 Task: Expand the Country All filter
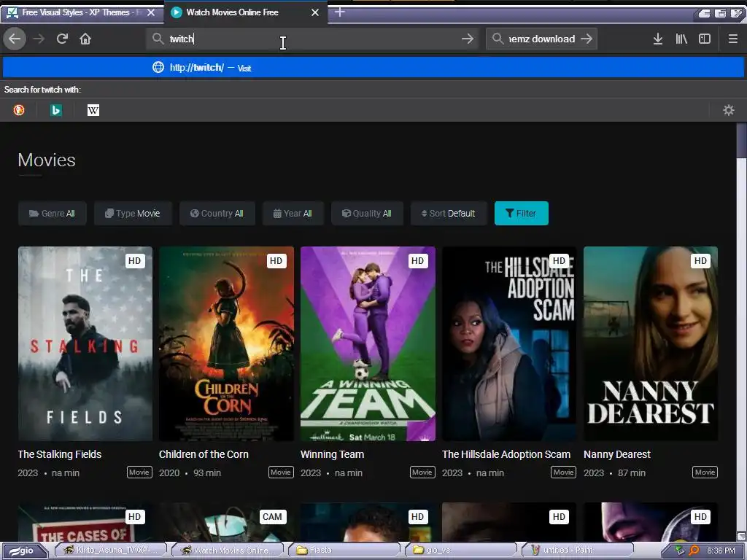(x=217, y=214)
